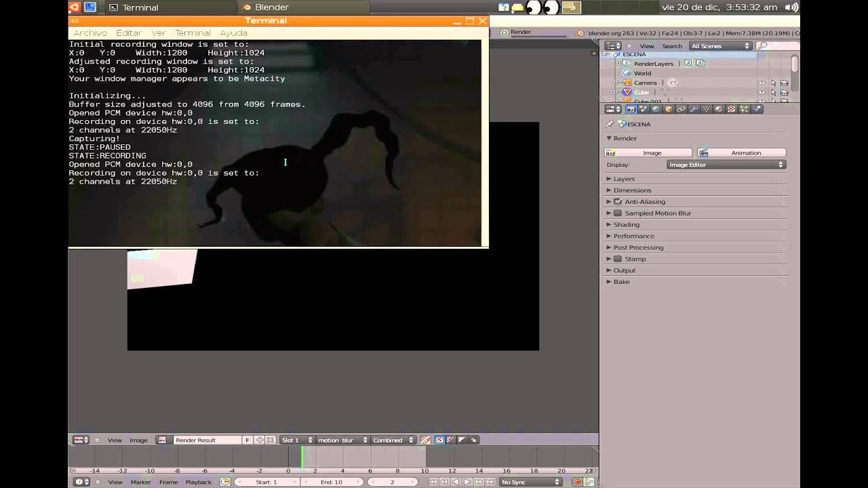Click the use preview range clock icon
Image resolution: width=868 pixels, height=488 pixels.
[225, 482]
